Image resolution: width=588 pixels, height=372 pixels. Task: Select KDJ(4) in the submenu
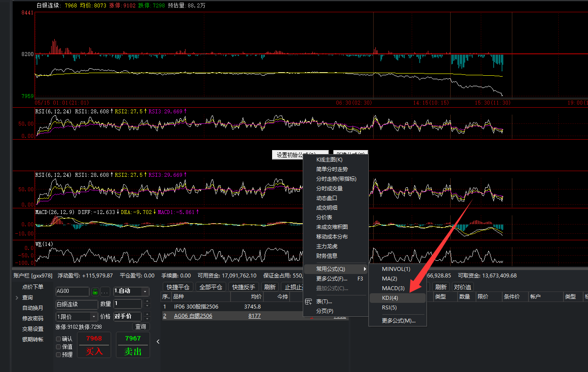pos(397,298)
